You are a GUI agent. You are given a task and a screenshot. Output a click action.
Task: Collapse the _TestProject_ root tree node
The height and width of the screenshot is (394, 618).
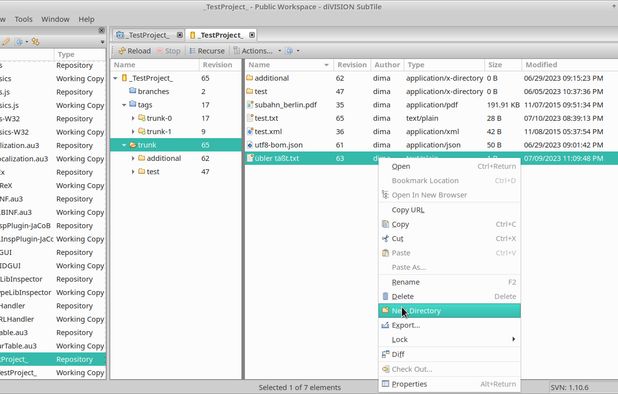(x=115, y=78)
